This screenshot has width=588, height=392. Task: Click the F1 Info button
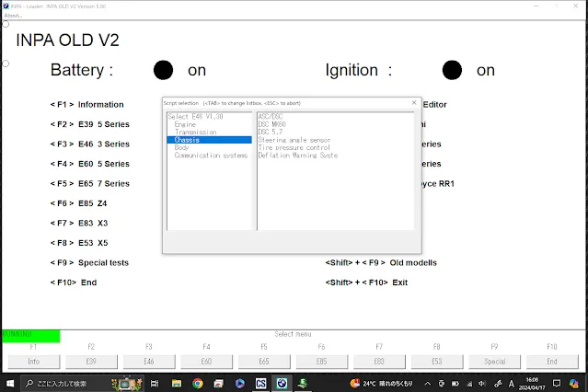(34, 362)
